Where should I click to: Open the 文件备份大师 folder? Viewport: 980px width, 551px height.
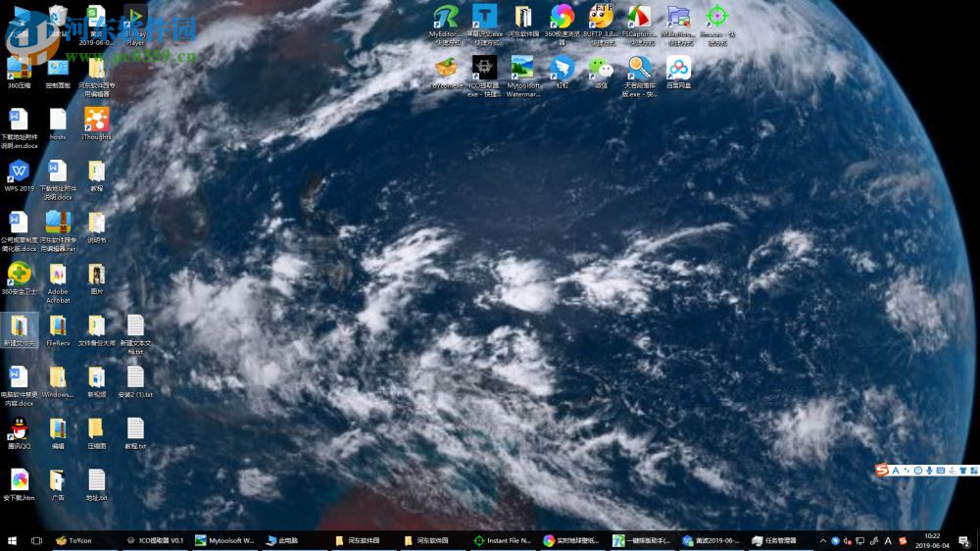click(96, 330)
